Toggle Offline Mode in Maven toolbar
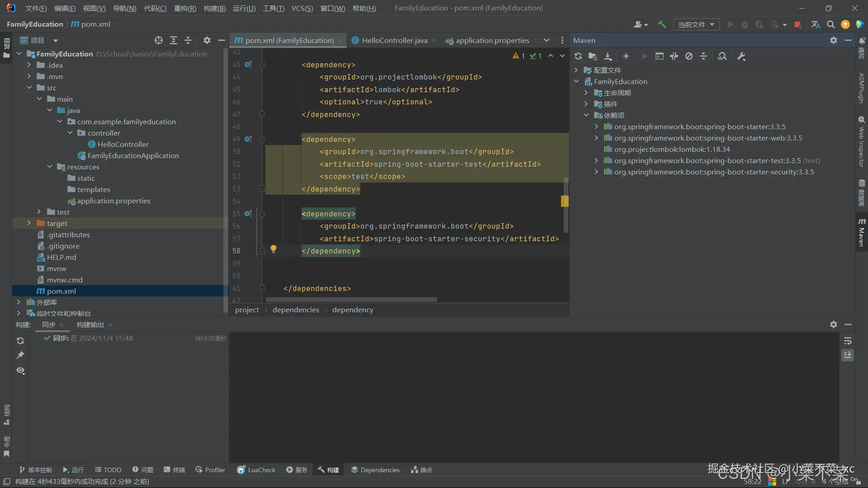The width and height of the screenshot is (868, 488). point(674,56)
